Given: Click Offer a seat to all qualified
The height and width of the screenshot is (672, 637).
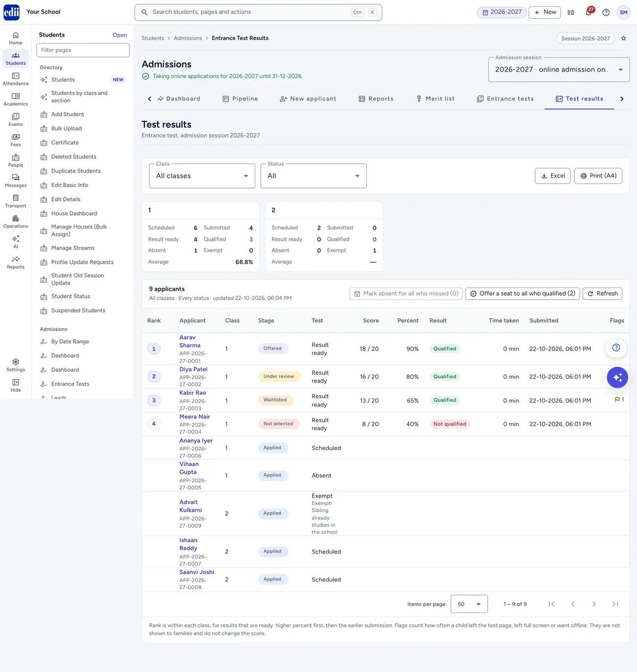Looking at the screenshot, I should [x=522, y=293].
